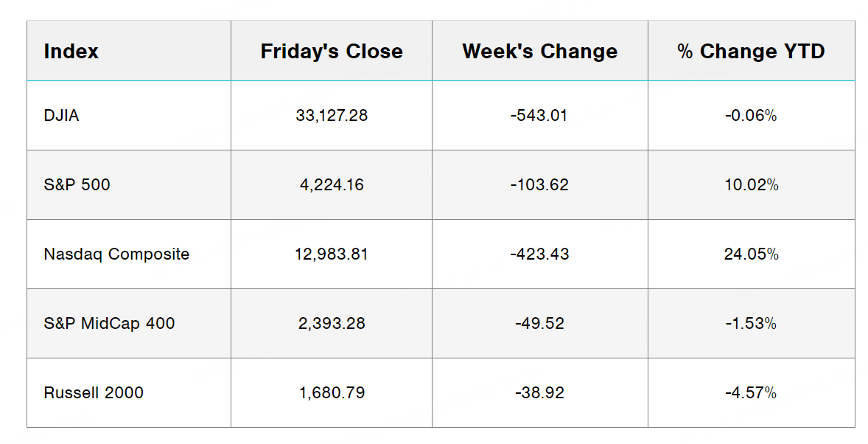Click DJIA weekly change -543.01
The height and width of the screenshot is (444, 868).
(539, 116)
